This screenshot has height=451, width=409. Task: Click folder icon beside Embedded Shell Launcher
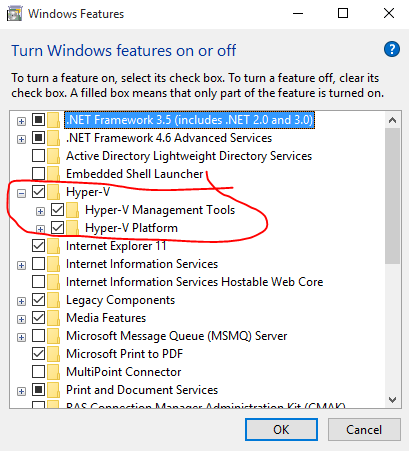tap(53, 174)
